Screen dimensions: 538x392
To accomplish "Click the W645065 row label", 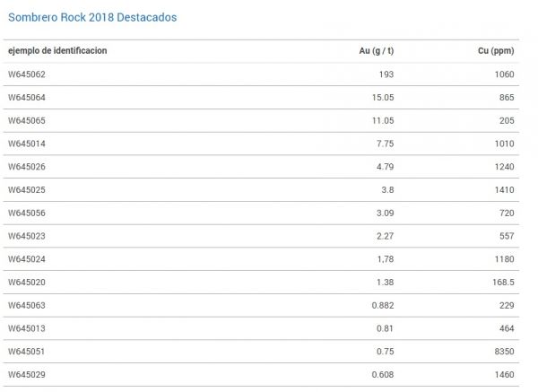I will (x=27, y=121).
